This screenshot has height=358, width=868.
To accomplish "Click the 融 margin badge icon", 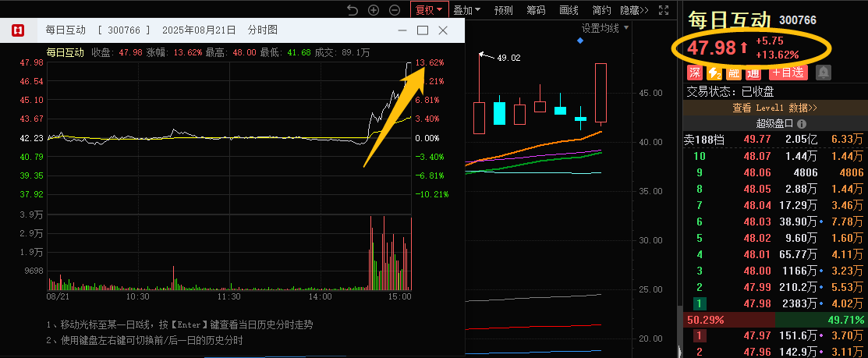I will [x=734, y=73].
